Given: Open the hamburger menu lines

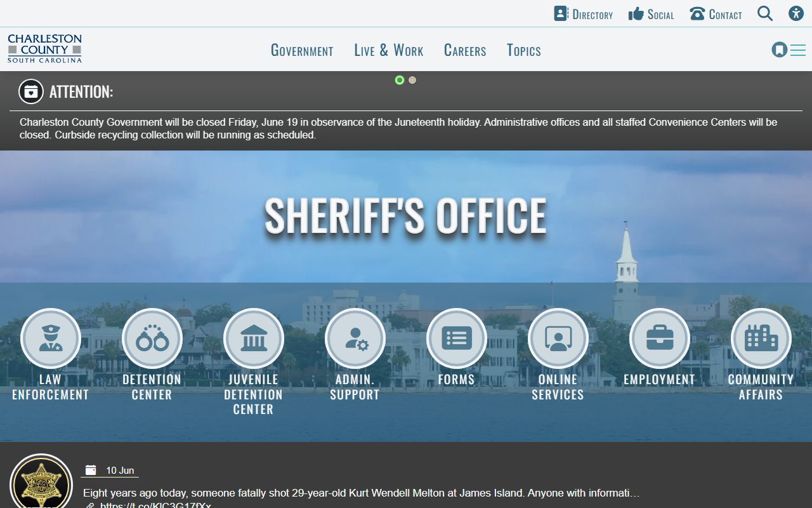Looking at the screenshot, I should (x=798, y=50).
